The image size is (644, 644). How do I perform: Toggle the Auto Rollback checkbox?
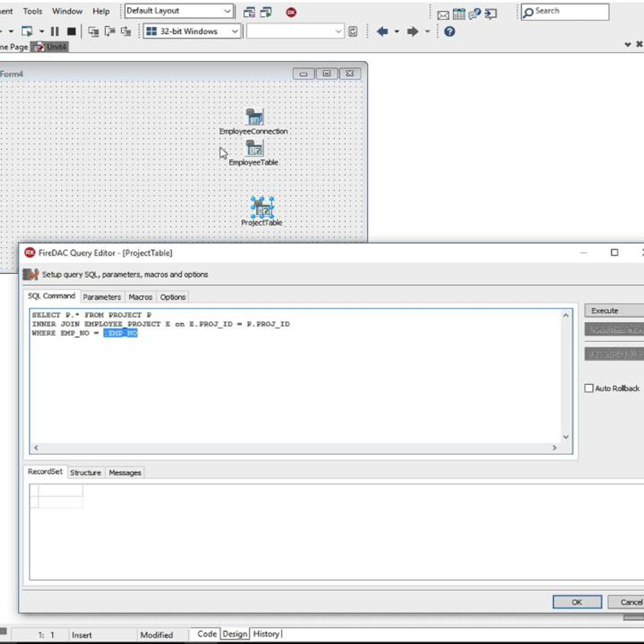coord(589,388)
